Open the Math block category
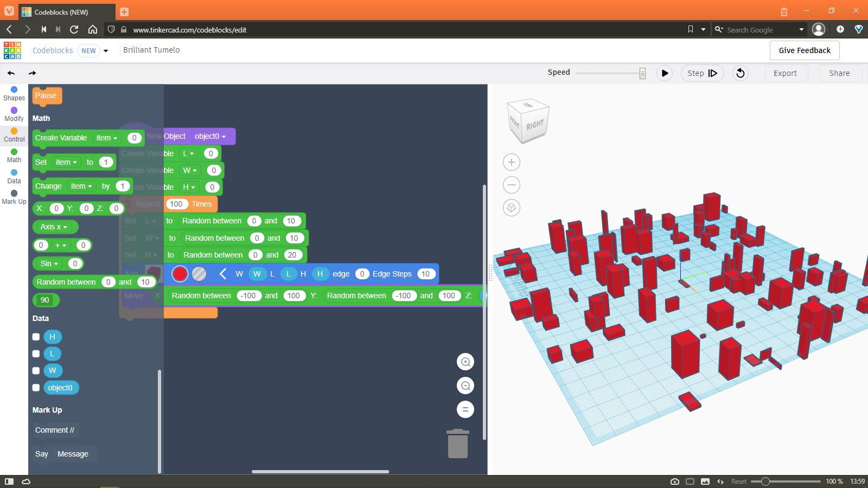This screenshot has width=868, height=488. (x=14, y=156)
